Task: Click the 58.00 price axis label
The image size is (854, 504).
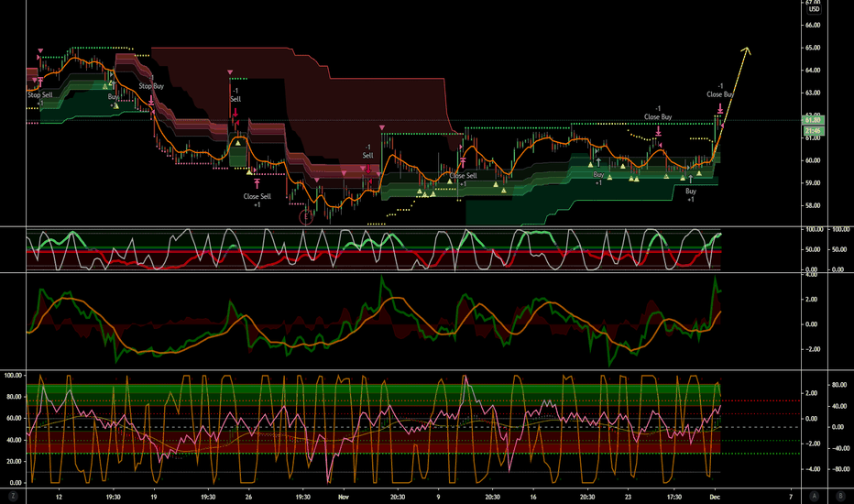Action: [813, 206]
